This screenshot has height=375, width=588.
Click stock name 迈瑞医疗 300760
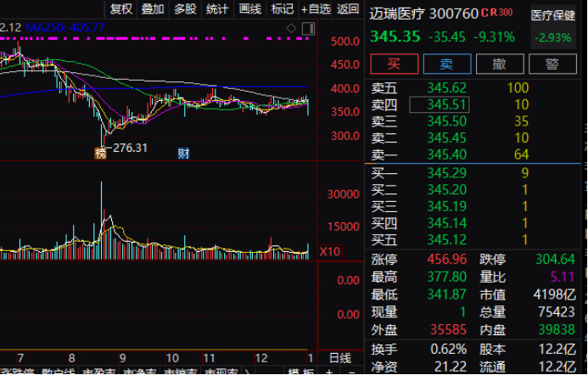423,14
